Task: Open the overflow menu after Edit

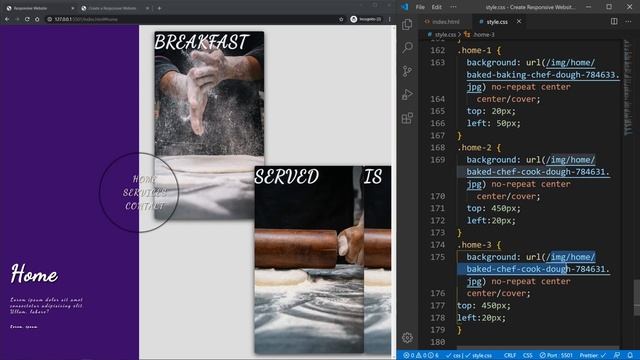Action: point(453,7)
